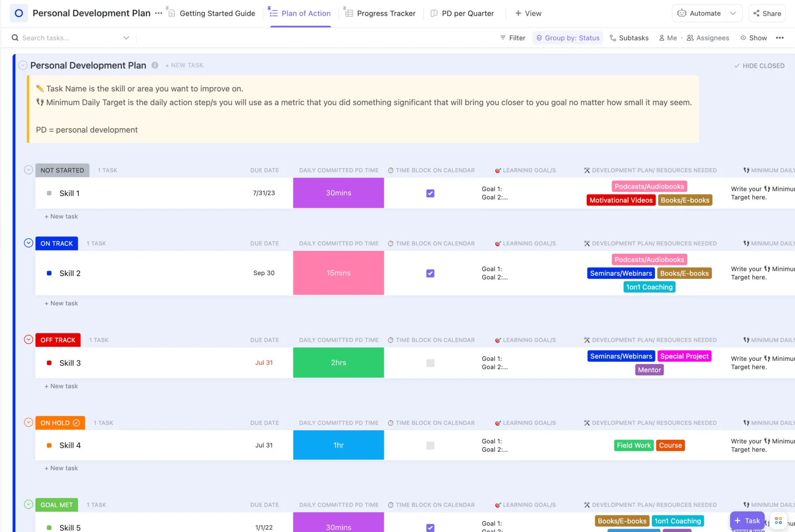Add a new View

[528, 13]
